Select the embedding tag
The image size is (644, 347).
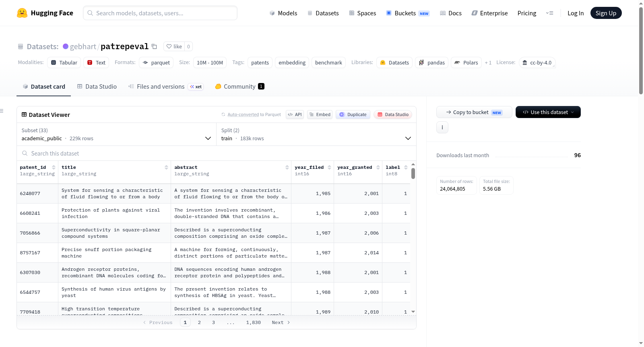click(292, 62)
